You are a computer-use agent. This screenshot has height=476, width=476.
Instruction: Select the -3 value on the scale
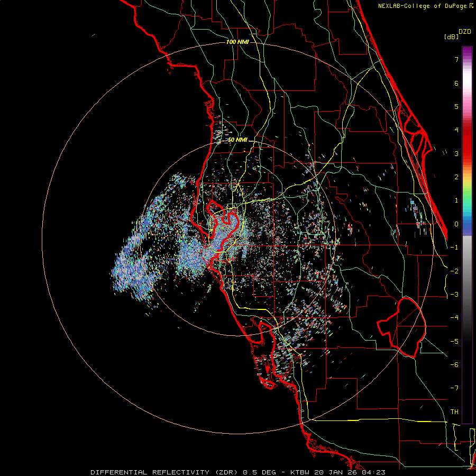[x=454, y=295]
